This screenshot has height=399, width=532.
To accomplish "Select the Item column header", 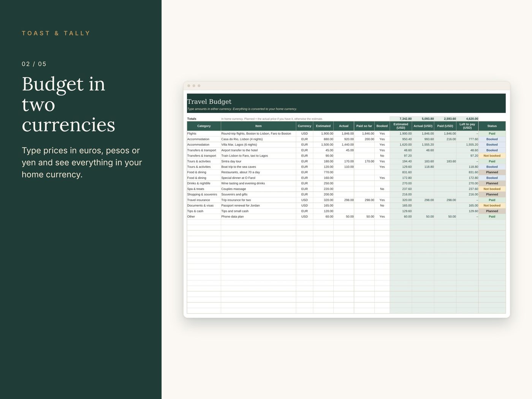I will 258,126.
